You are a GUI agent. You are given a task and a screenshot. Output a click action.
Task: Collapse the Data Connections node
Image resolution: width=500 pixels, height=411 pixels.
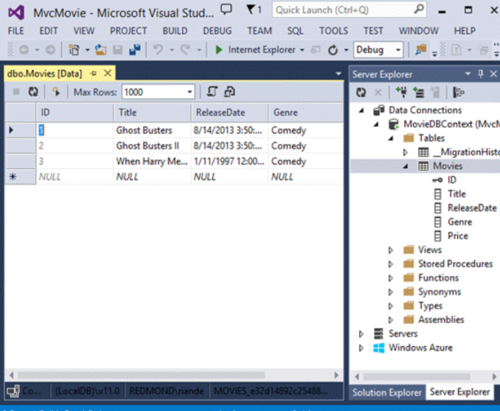(362, 110)
